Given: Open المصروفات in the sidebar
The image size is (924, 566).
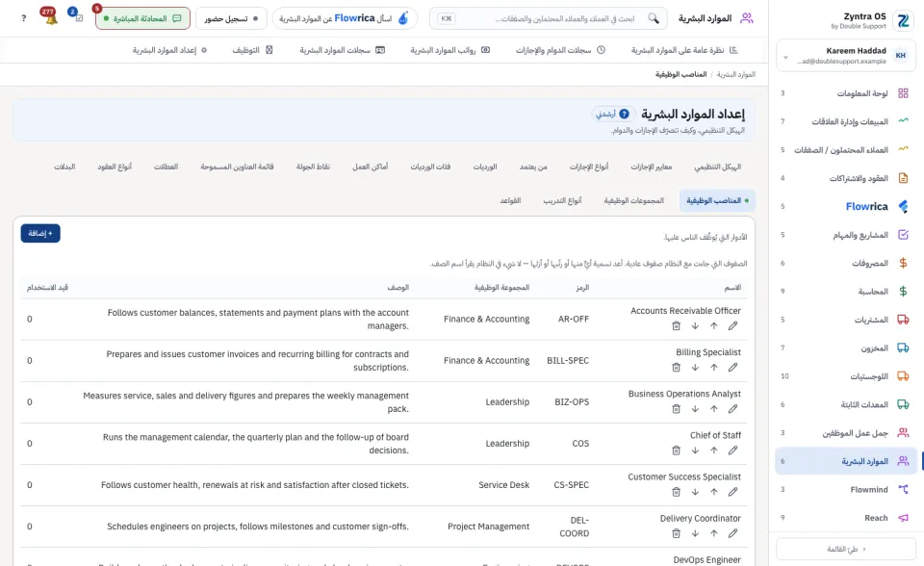Looking at the screenshot, I should pyautogui.click(x=846, y=263).
